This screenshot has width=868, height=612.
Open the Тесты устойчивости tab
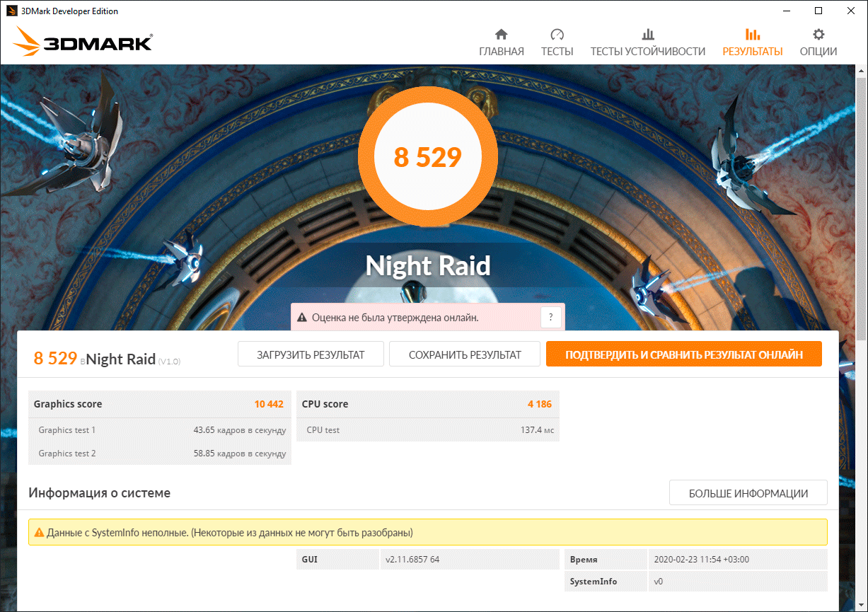[647, 42]
